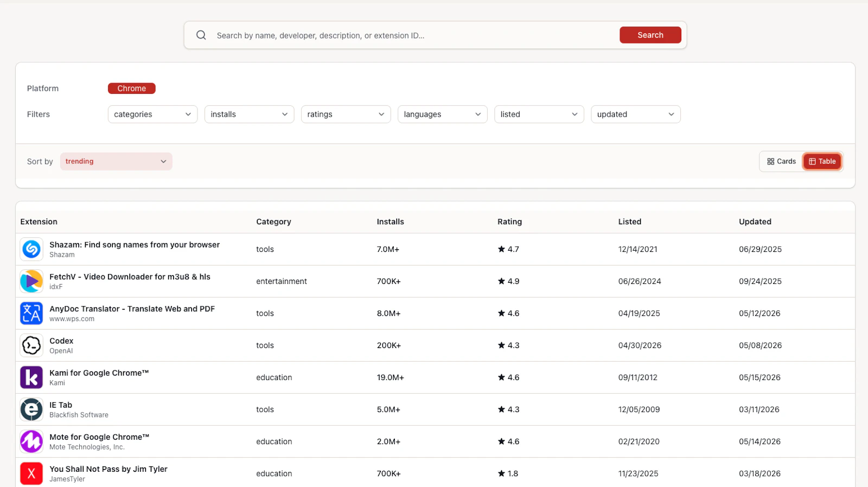Viewport: 868px width, 487px height.
Task: Click the IE Tab icon
Action: coord(31,409)
